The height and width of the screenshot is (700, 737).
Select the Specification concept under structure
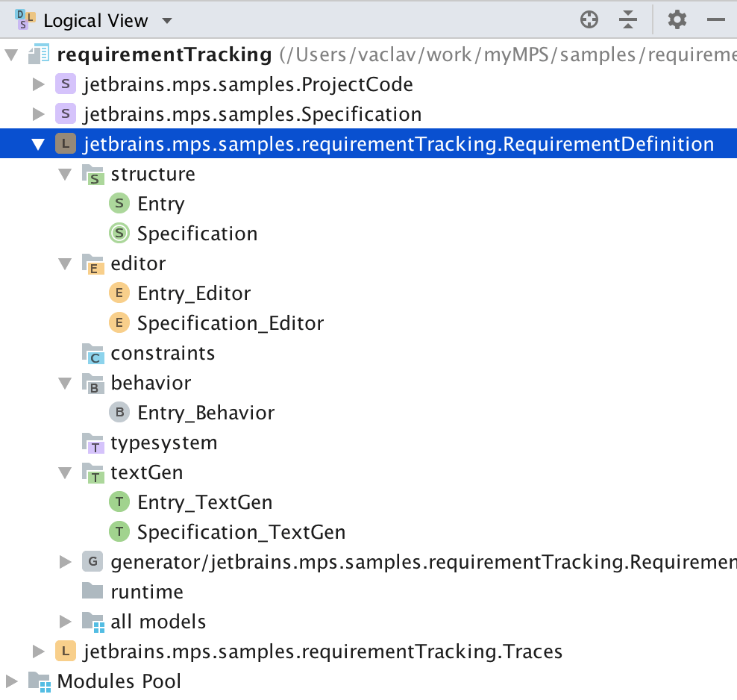coord(197,234)
